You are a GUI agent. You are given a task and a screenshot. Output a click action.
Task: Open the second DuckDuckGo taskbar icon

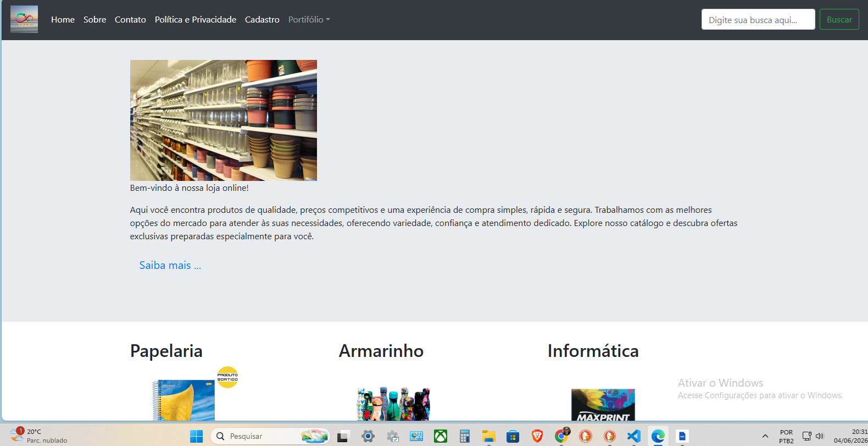610,436
